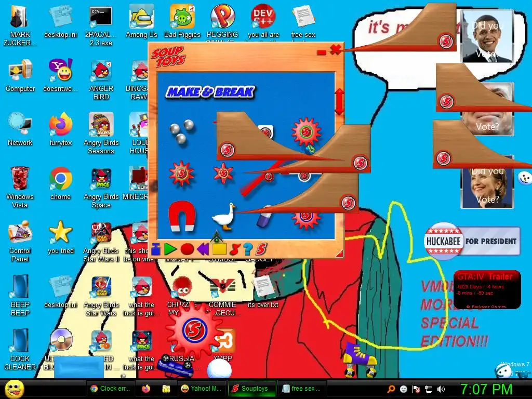Open the 'you tried' star icon

[60, 237]
